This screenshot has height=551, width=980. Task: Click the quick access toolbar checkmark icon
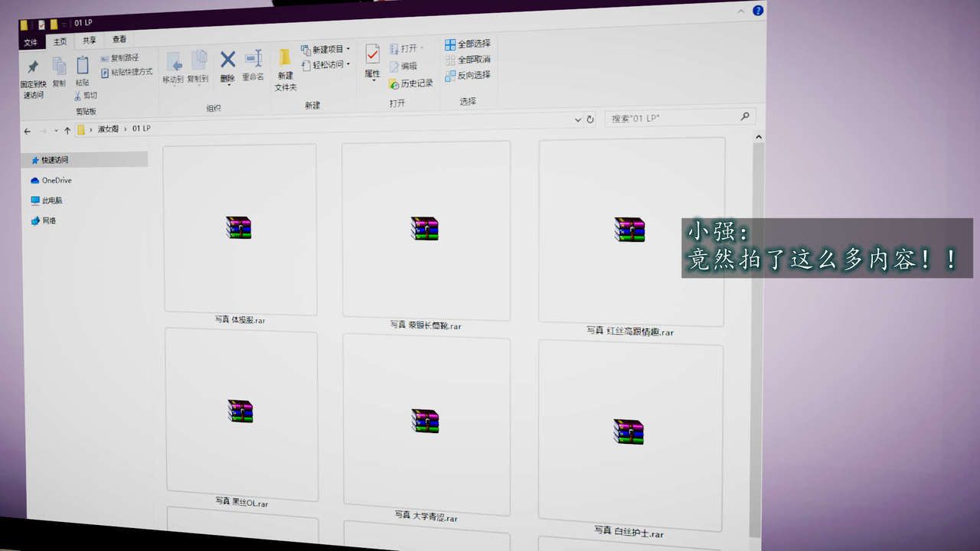42,24
